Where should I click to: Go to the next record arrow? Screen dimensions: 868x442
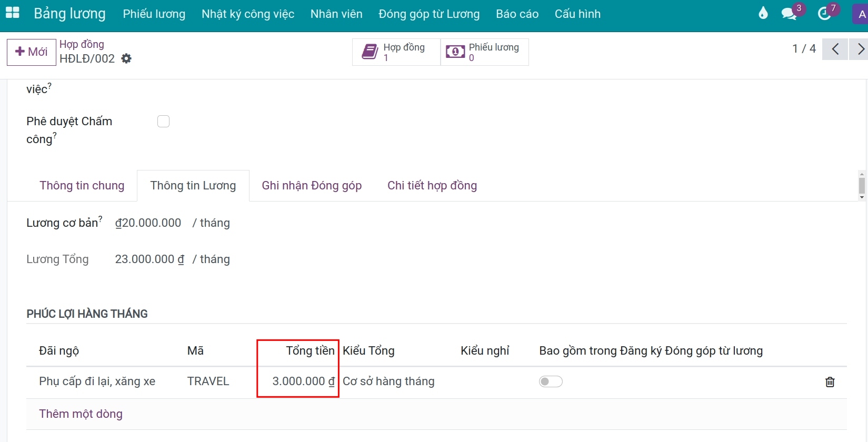click(x=860, y=49)
